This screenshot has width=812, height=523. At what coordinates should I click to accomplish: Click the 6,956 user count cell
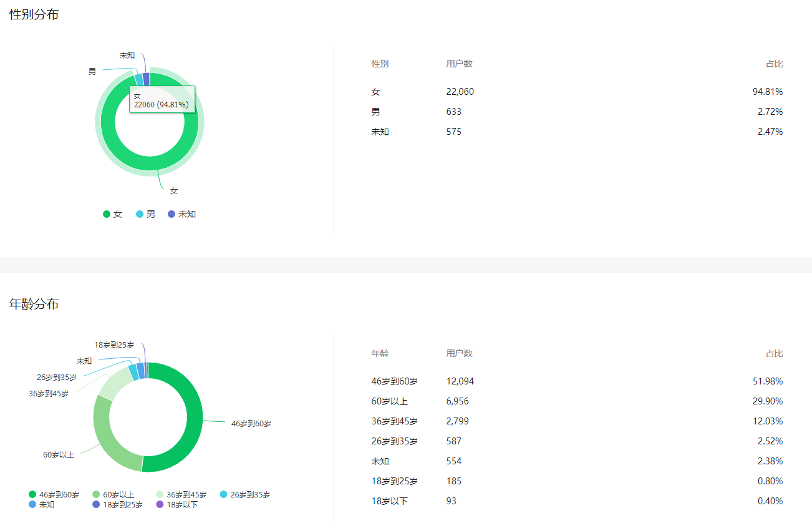click(x=458, y=401)
